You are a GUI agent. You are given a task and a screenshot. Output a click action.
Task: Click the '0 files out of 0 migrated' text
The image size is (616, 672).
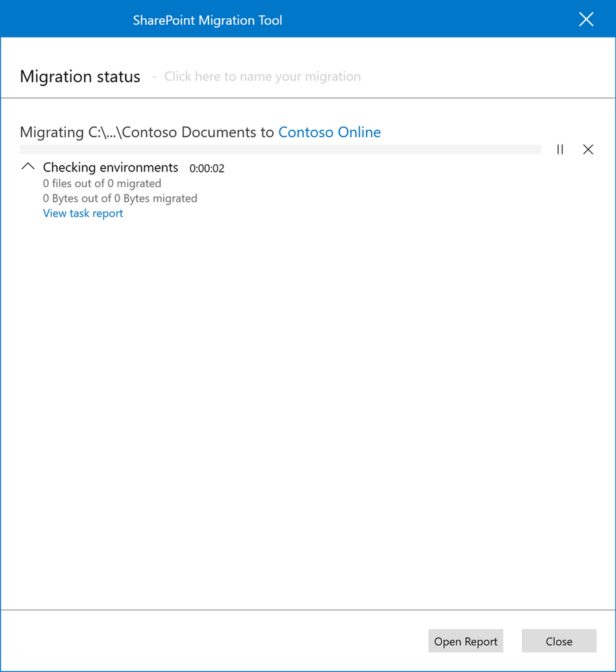click(x=102, y=184)
